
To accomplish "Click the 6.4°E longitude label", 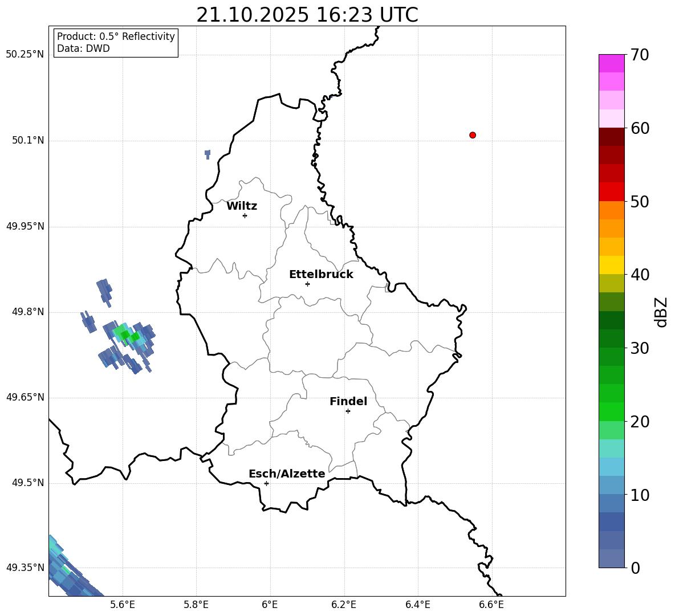I will (x=417, y=605).
